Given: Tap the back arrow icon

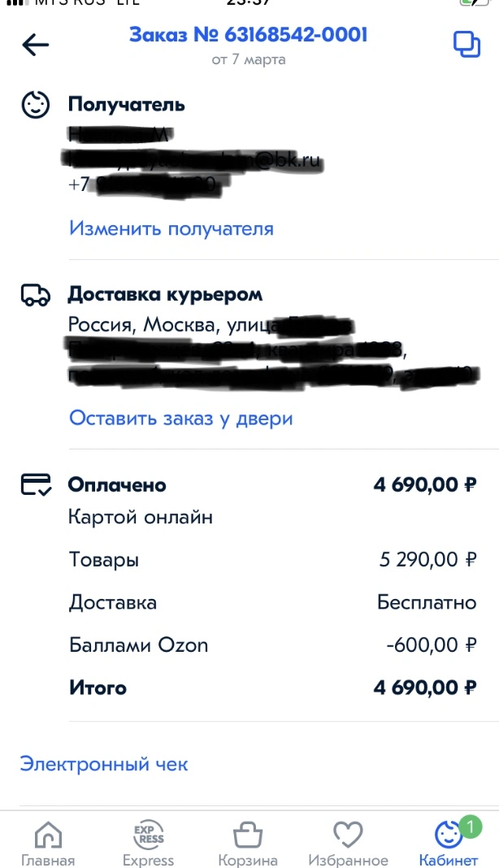Looking at the screenshot, I should pos(36,45).
